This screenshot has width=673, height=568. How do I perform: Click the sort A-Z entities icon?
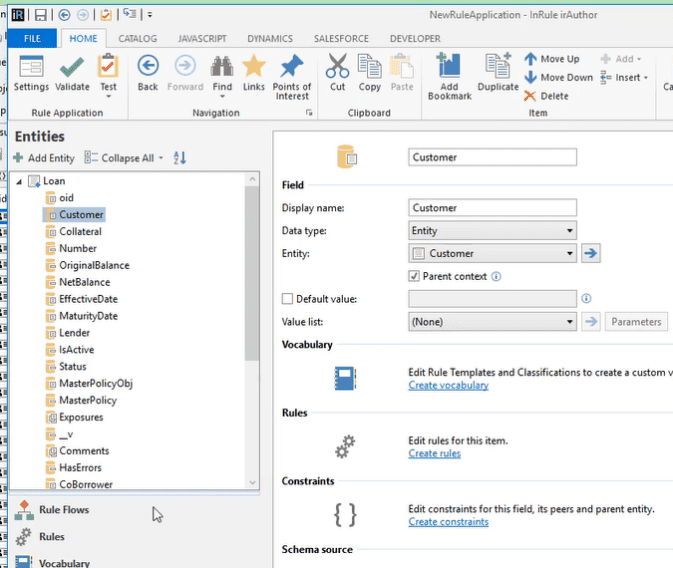[180, 158]
